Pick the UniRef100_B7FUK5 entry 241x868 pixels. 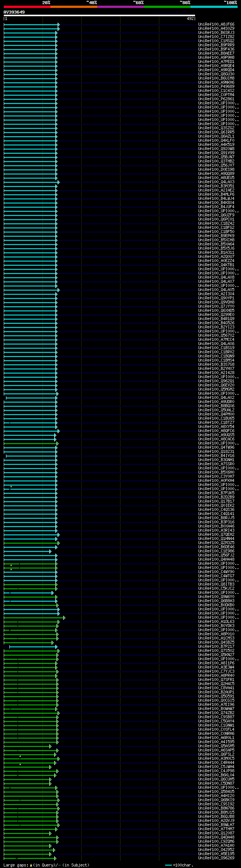pyautogui.click(x=216, y=493)
